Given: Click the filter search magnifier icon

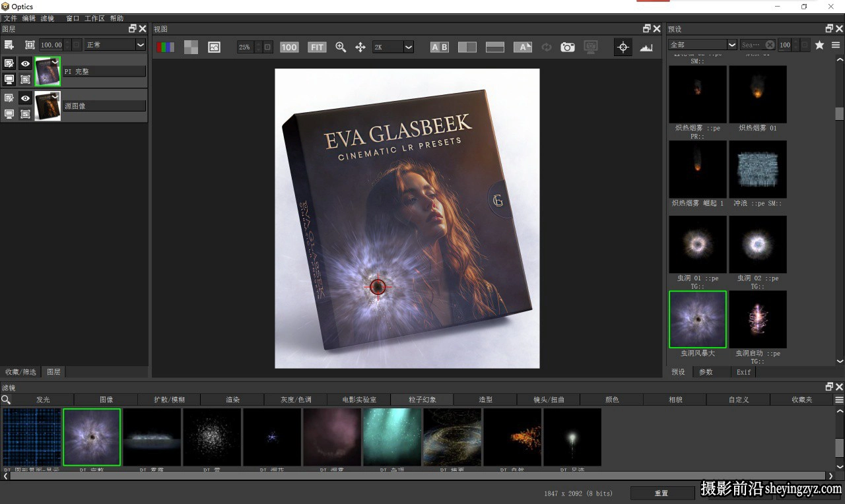Looking at the screenshot, I should (6, 400).
